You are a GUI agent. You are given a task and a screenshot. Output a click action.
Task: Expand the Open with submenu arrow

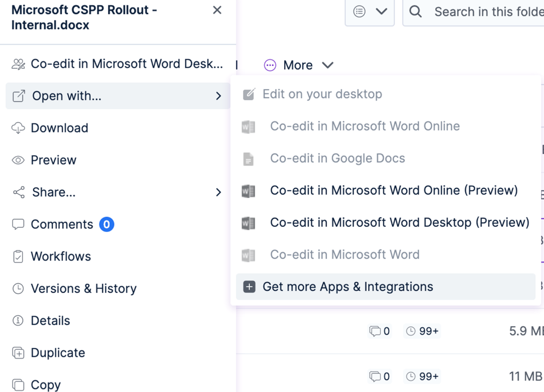click(218, 96)
